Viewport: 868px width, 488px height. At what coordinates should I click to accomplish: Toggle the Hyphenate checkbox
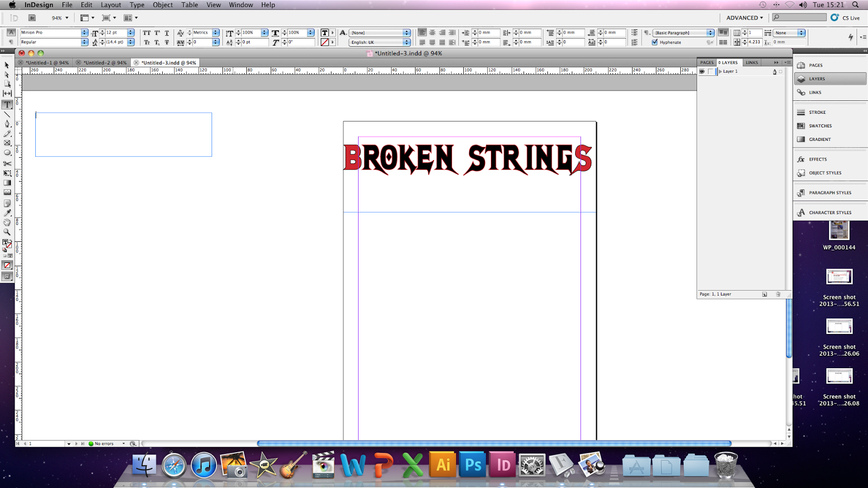click(655, 42)
